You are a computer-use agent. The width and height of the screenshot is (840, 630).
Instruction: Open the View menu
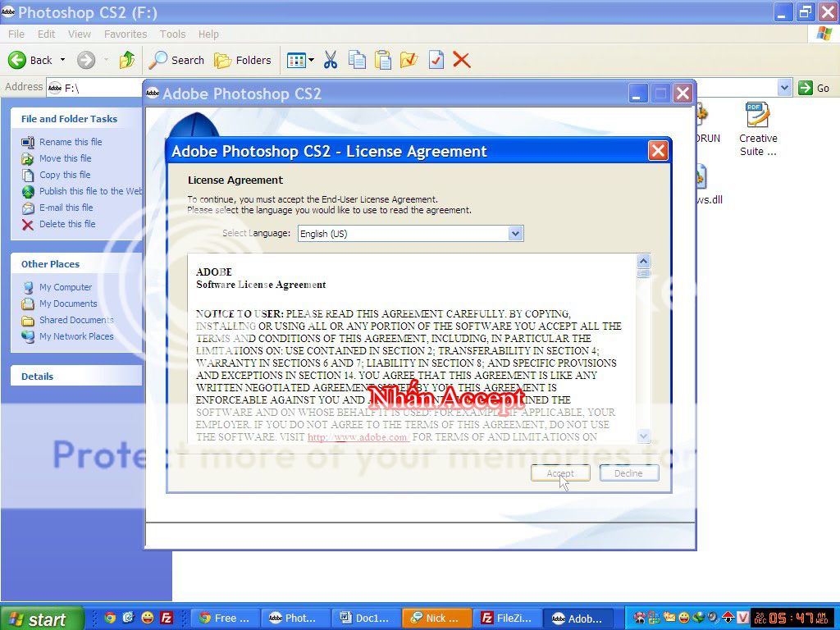tap(80, 34)
